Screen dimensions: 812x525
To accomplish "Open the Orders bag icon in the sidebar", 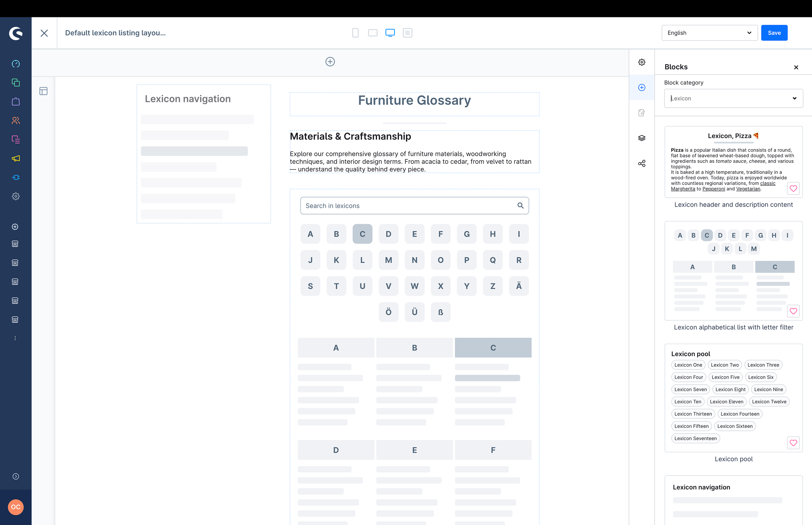I will (x=16, y=102).
